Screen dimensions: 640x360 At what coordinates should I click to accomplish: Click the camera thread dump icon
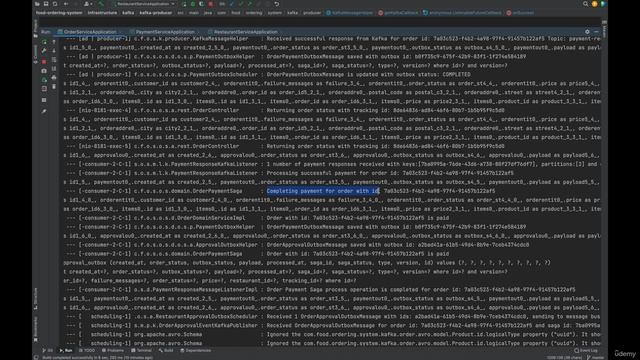tap(44, 71)
